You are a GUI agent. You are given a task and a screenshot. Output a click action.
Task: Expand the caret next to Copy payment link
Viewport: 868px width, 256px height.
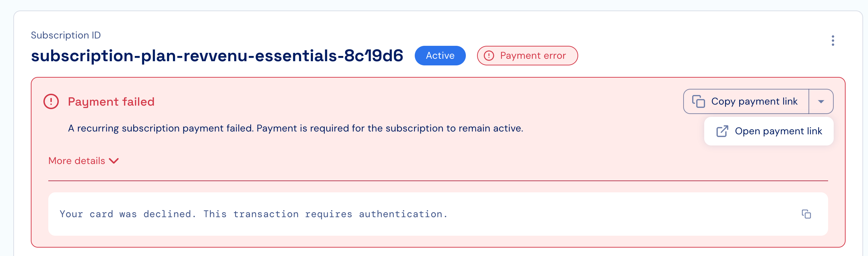click(x=821, y=101)
